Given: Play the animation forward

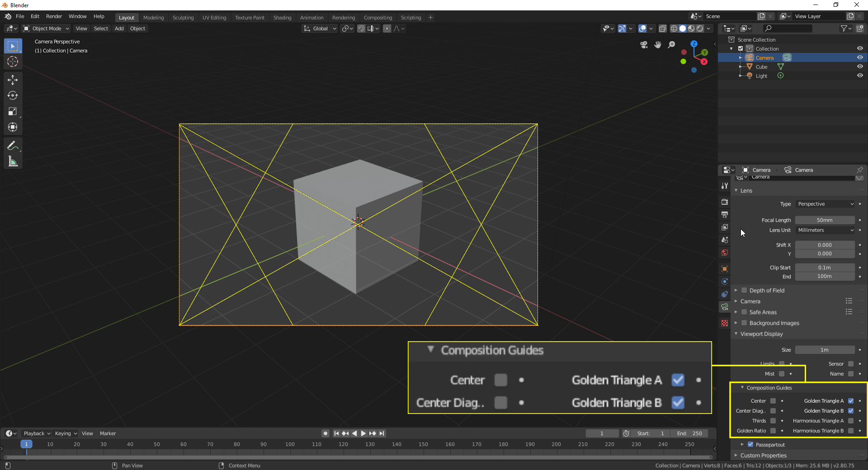Looking at the screenshot, I should click(x=363, y=433).
